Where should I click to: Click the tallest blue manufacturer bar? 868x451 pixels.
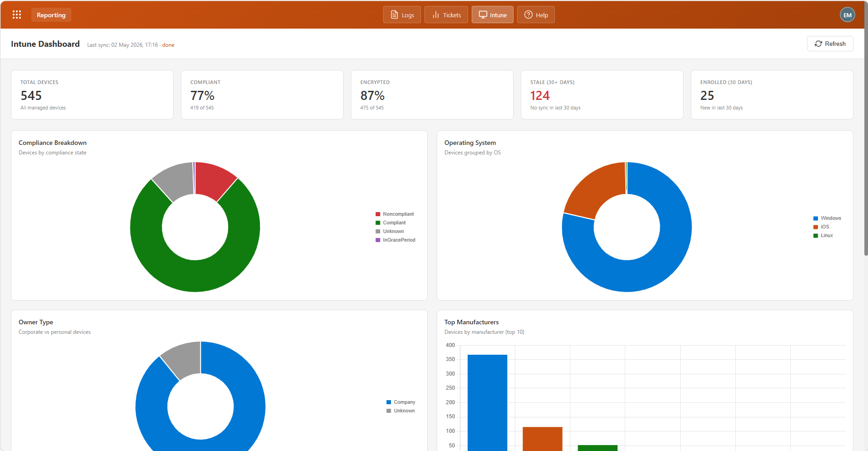[487, 402]
